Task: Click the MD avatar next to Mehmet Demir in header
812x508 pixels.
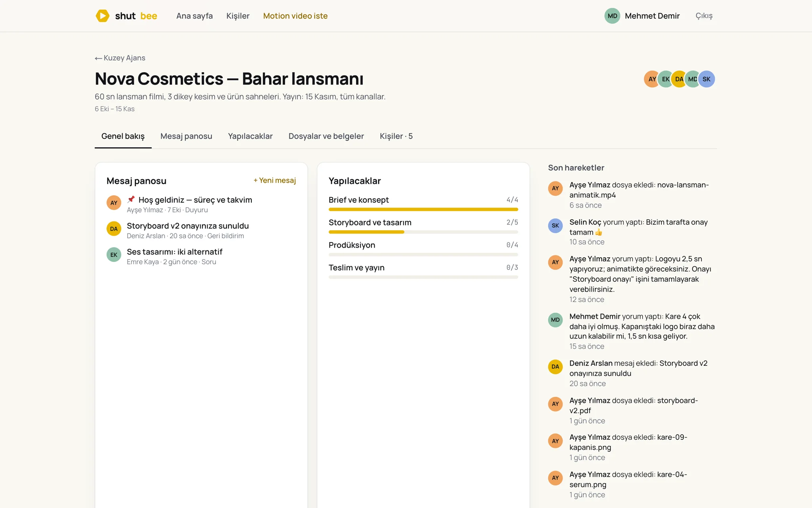Action: click(612, 16)
